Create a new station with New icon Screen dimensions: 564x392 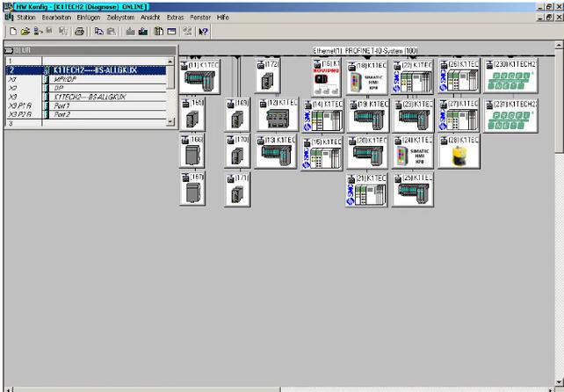(x=13, y=32)
